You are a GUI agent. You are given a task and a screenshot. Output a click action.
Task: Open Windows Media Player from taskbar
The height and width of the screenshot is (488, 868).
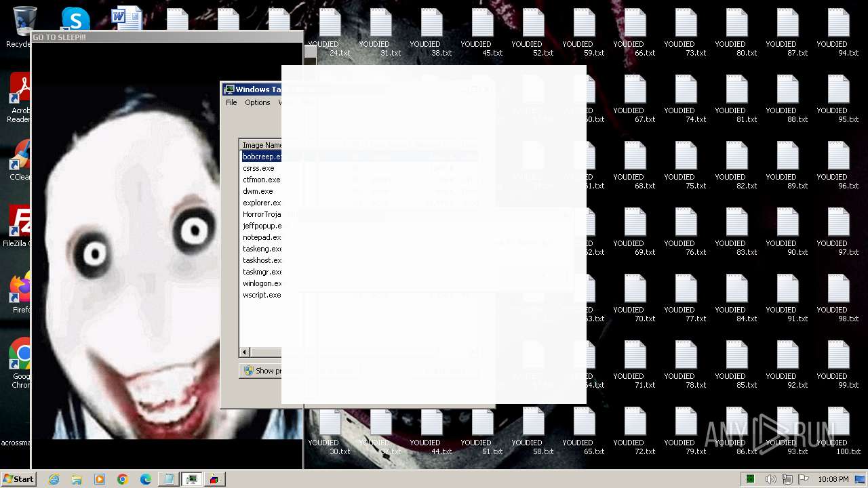(100, 479)
